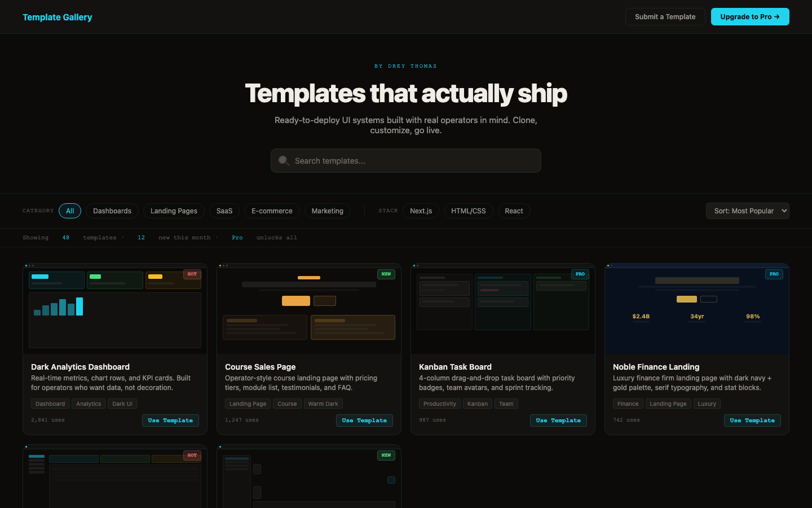Click the Course tag

287,404
